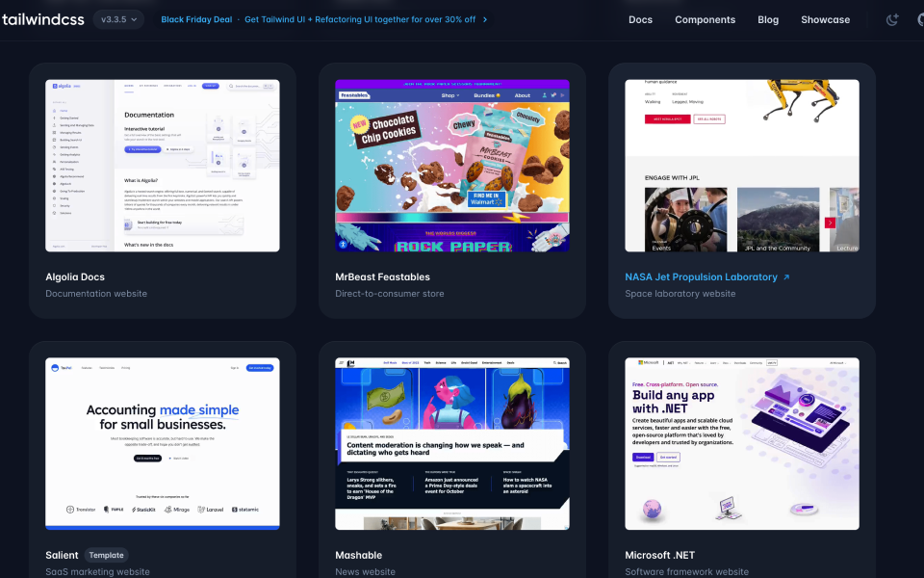Click the chevron arrow in the banner offer
924x578 pixels.
[483, 18]
